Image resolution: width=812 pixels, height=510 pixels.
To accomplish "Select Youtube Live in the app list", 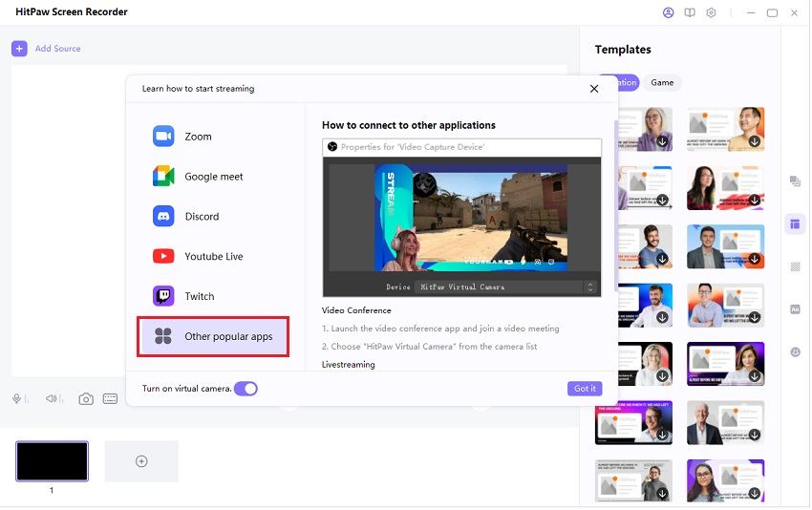I will (213, 256).
